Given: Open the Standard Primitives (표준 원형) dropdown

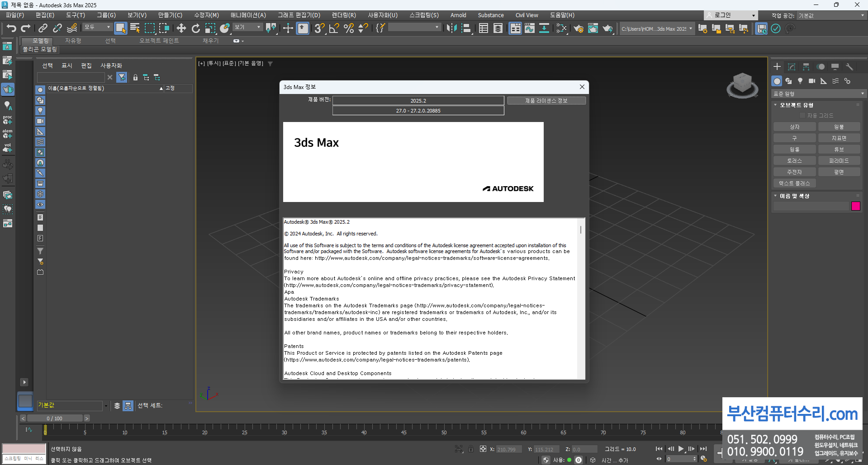Looking at the screenshot, I should [x=818, y=94].
